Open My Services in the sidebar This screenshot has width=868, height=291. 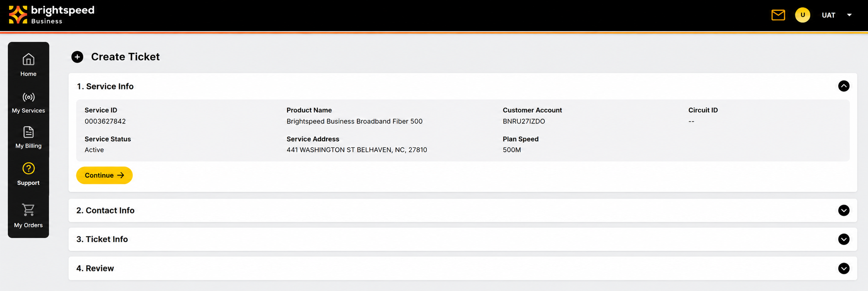point(28,103)
